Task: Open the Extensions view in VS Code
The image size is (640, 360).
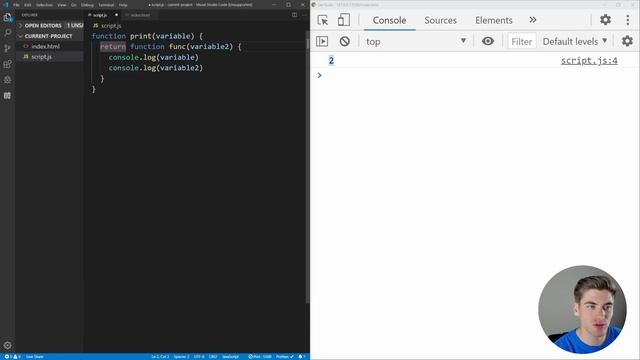Action: (x=7, y=64)
